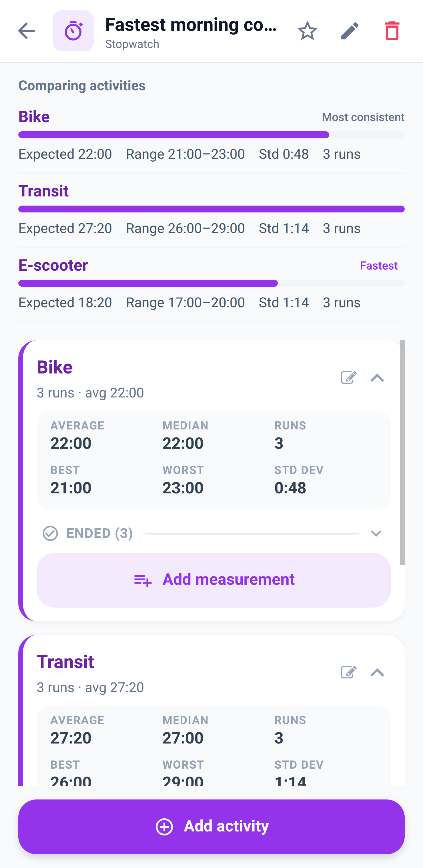Collapse the Bike activity card
The image size is (423, 868).
pos(377,378)
